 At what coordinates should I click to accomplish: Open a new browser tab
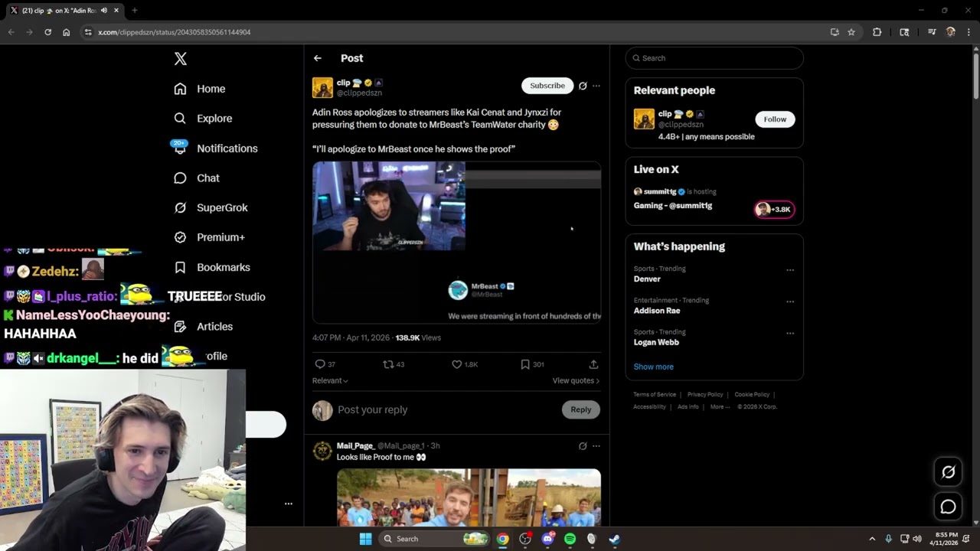134,10
